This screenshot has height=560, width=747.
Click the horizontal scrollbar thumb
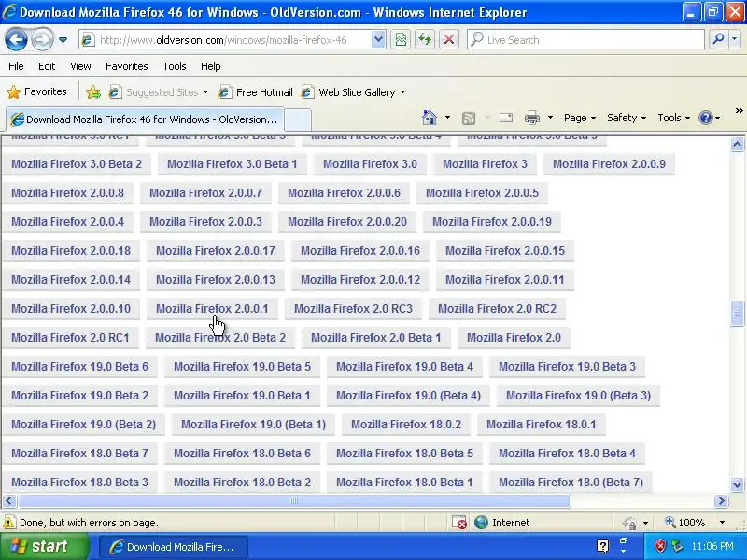(x=294, y=500)
